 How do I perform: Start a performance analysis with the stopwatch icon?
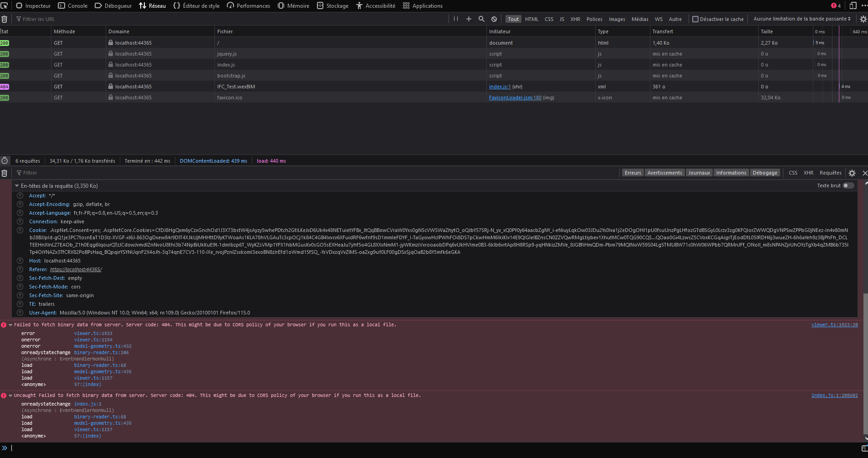pos(5,160)
